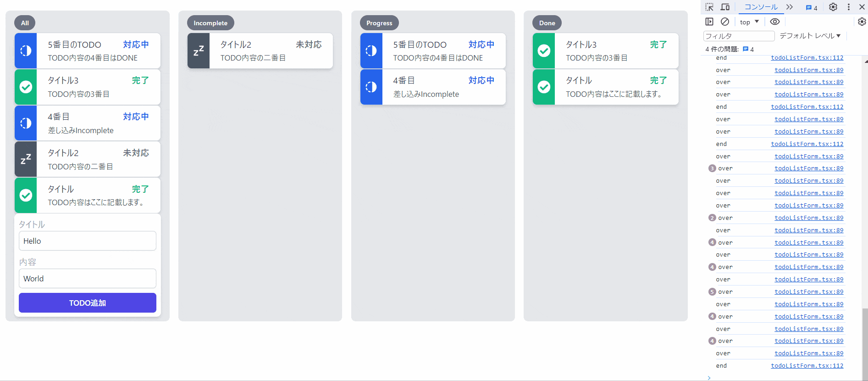Click green check icon of タイトル3 in Done column
This screenshot has width=868, height=381.
[x=544, y=50]
